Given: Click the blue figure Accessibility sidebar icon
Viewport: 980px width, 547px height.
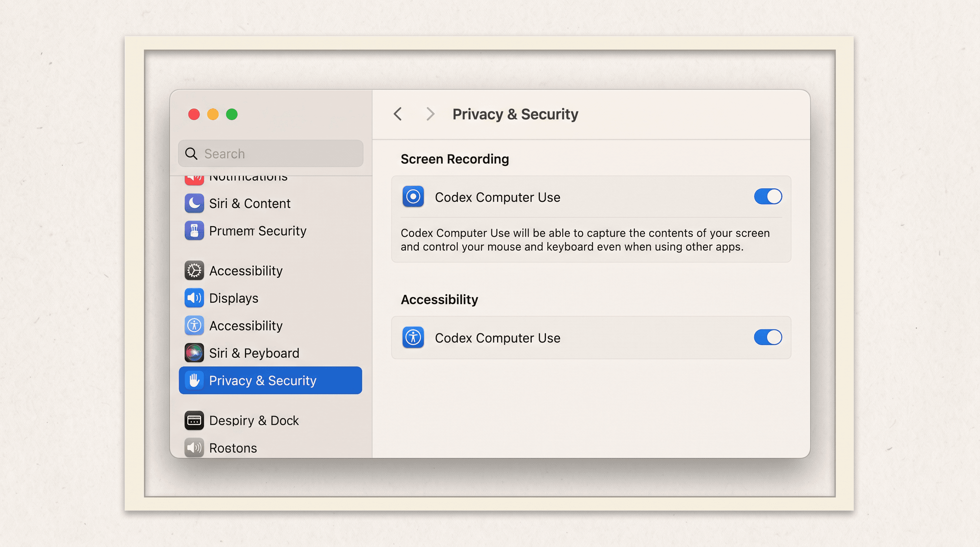Looking at the screenshot, I should tap(194, 325).
